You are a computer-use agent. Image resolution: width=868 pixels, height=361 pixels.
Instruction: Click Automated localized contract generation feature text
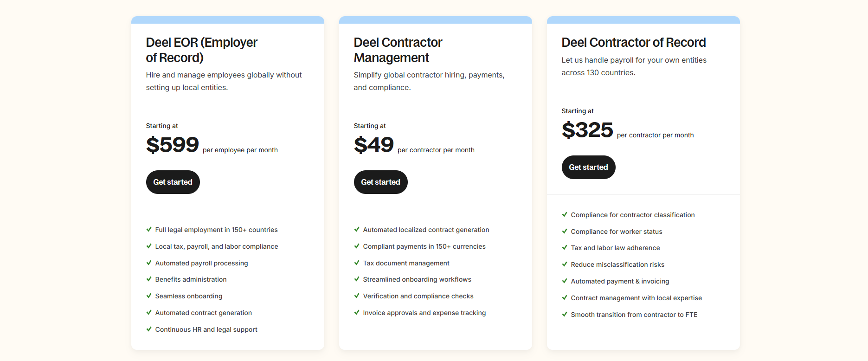tap(426, 230)
